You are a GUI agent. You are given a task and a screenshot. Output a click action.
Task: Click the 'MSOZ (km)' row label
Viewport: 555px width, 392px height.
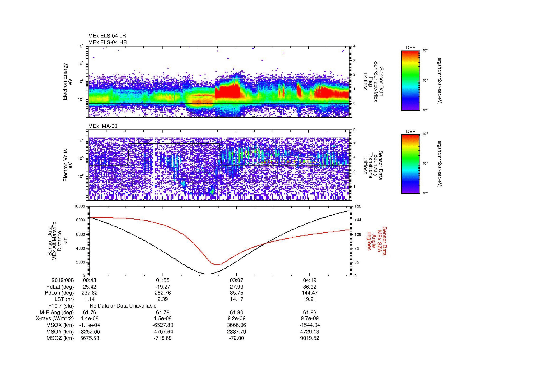(x=60, y=338)
